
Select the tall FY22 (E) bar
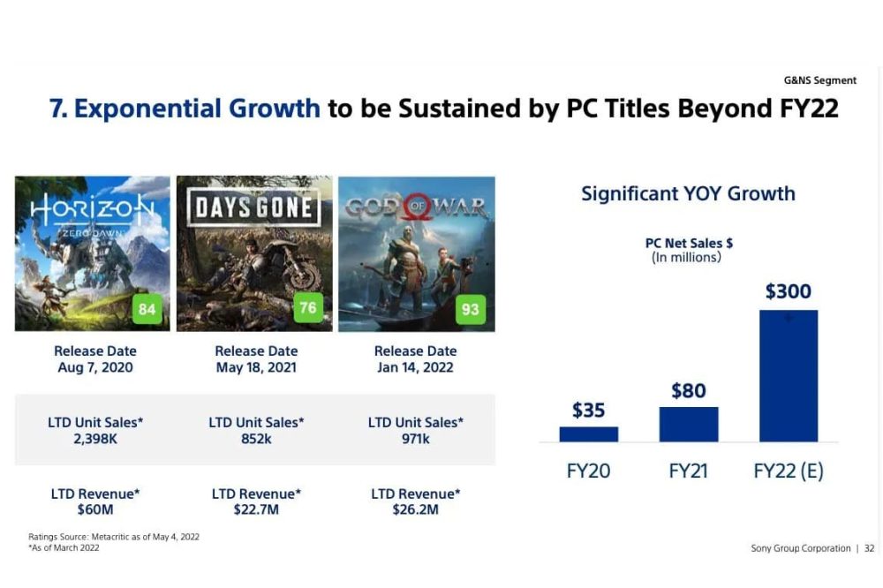788,375
